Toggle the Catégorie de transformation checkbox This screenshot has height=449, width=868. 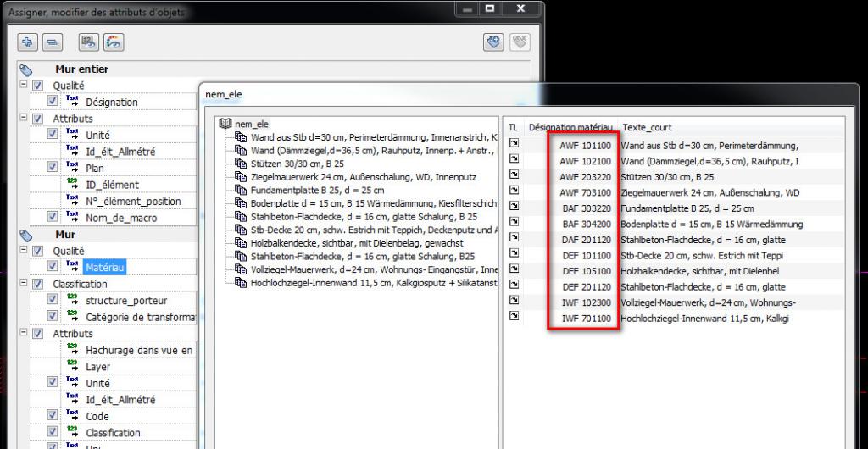pyautogui.click(x=52, y=316)
